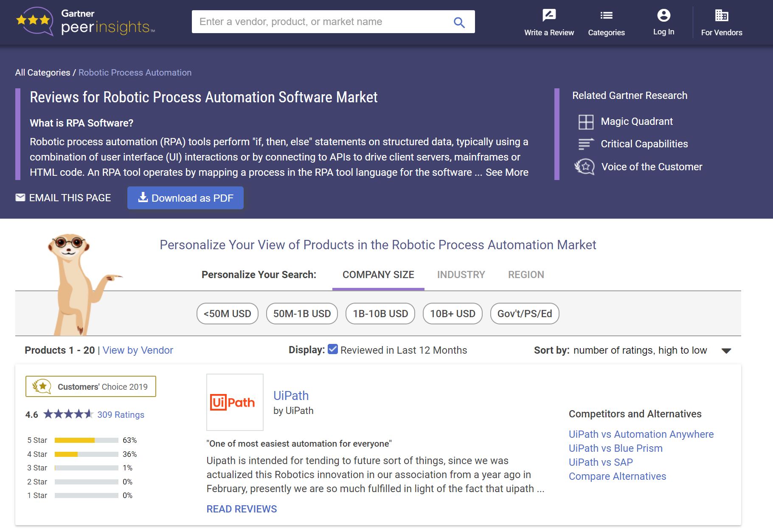Viewport: 773px width, 532px height.
Task: Open the For Vendors building icon
Action: point(721,16)
